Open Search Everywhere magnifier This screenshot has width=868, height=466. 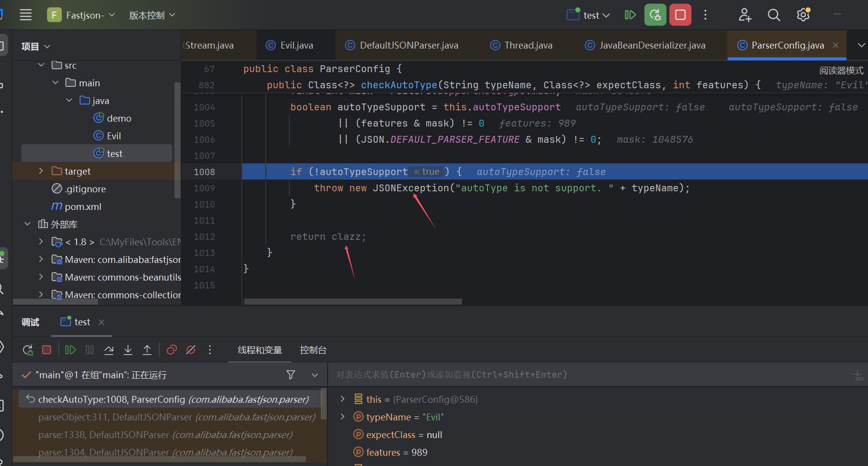click(x=774, y=15)
